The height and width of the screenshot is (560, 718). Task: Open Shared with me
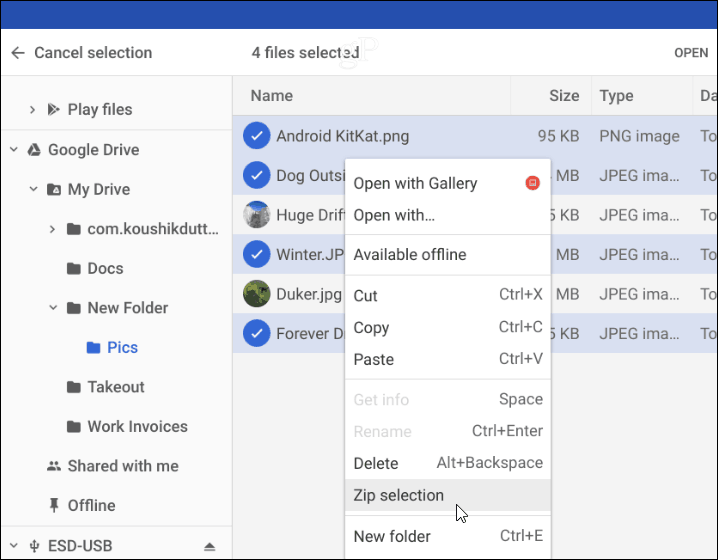pos(123,466)
